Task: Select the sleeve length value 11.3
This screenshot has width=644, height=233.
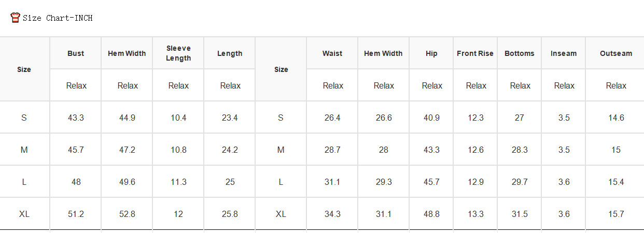Action: point(178,182)
